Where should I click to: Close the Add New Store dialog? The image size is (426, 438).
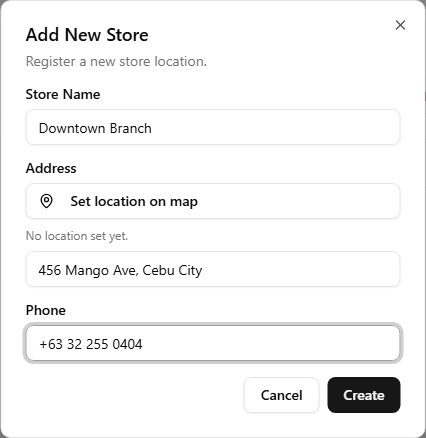pos(400,25)
